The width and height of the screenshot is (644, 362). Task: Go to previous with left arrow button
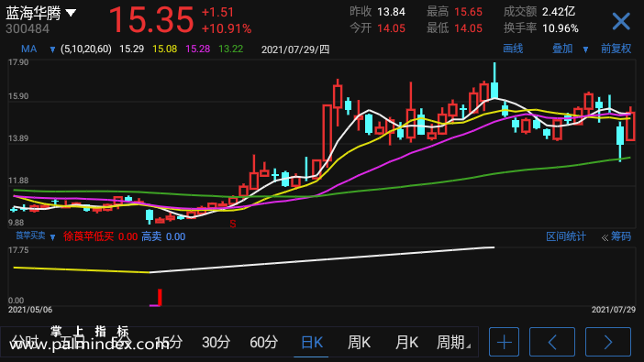pyautogui.click(x=552, y=342)
